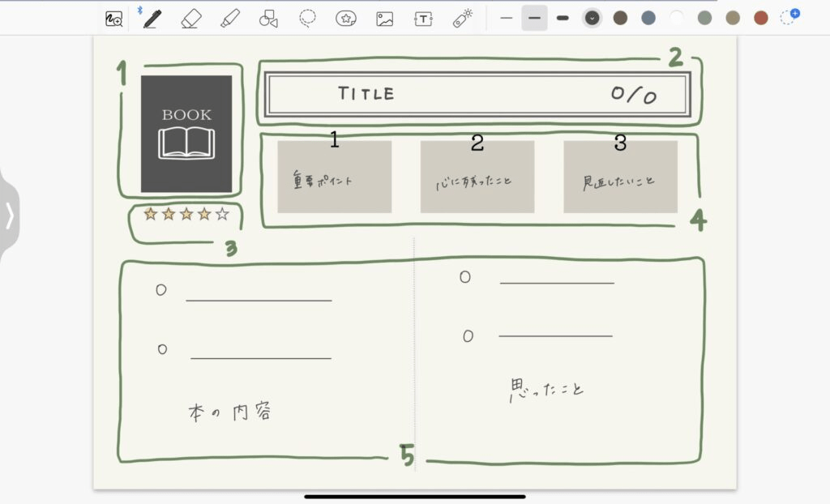The height and width of the screenshot is (504, 830).
Task: Tap the unfilled fifth rating star
Action: point(222,214)
